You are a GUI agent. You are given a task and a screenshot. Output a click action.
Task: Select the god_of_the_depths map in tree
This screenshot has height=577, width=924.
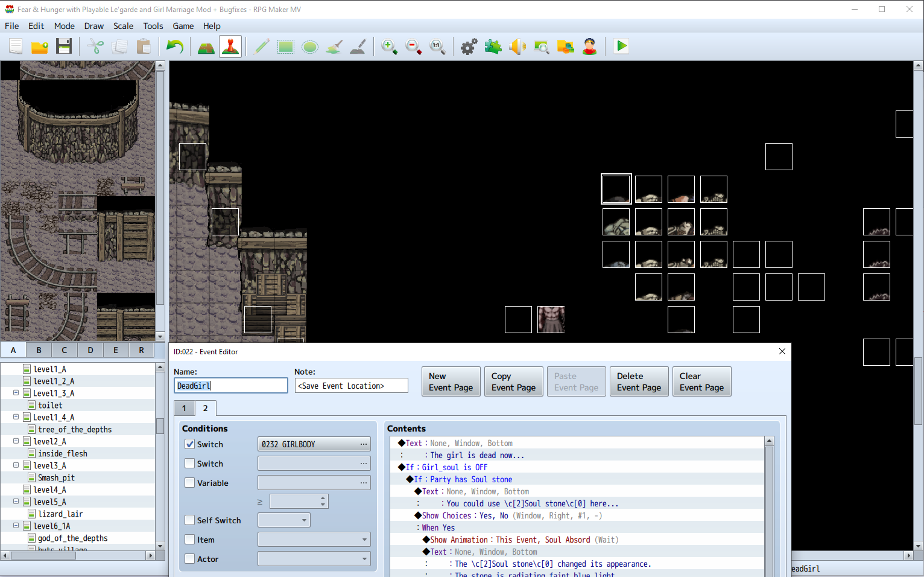point(73,538)
